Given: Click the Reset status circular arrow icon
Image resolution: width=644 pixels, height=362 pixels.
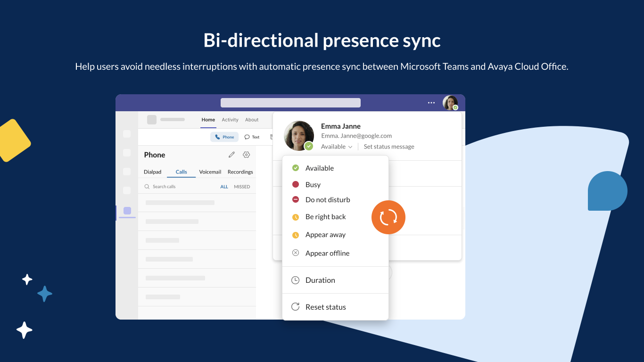Looking at the screenshot, I should click(x=296, y=307).
